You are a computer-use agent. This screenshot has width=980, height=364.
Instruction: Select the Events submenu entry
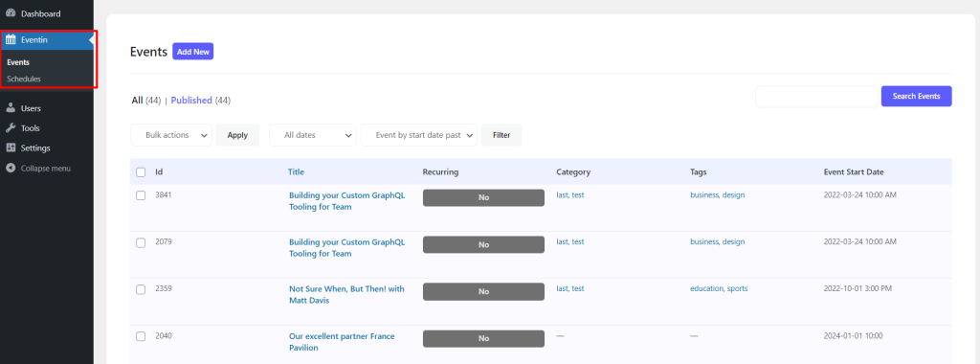18,62
